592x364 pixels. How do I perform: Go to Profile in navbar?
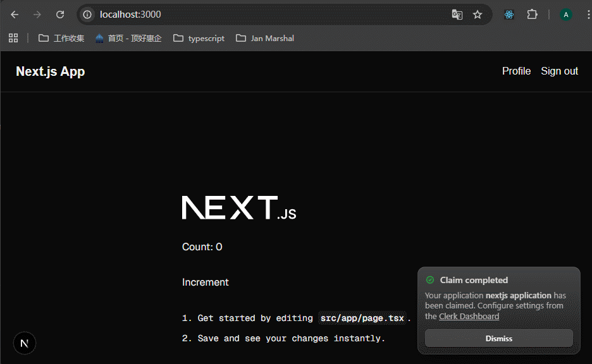point(516,71)
